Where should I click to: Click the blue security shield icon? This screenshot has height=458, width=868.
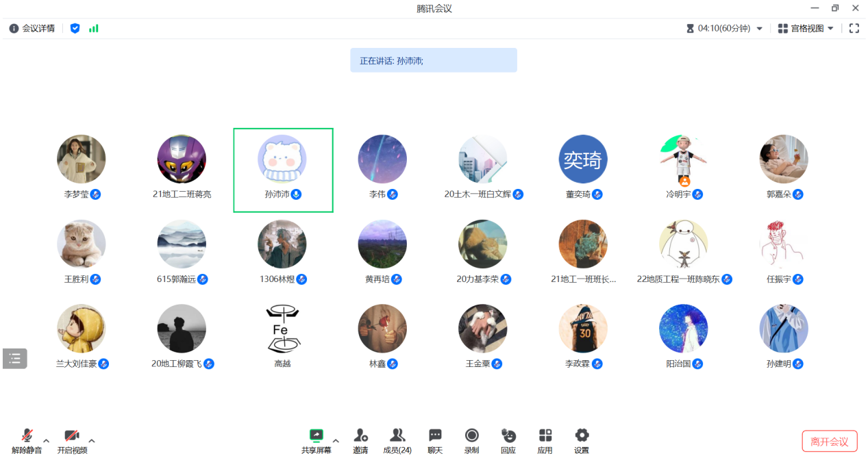point(75,29)
